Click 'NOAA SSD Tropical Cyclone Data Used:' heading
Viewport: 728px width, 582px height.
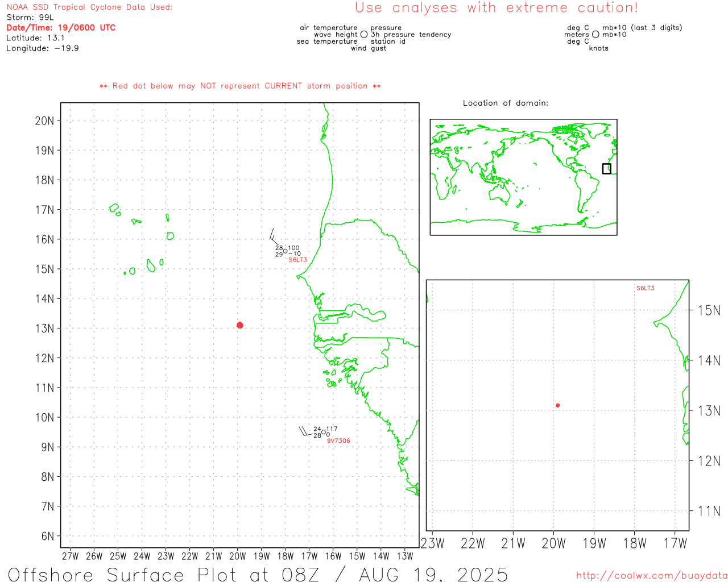point(89,7)
